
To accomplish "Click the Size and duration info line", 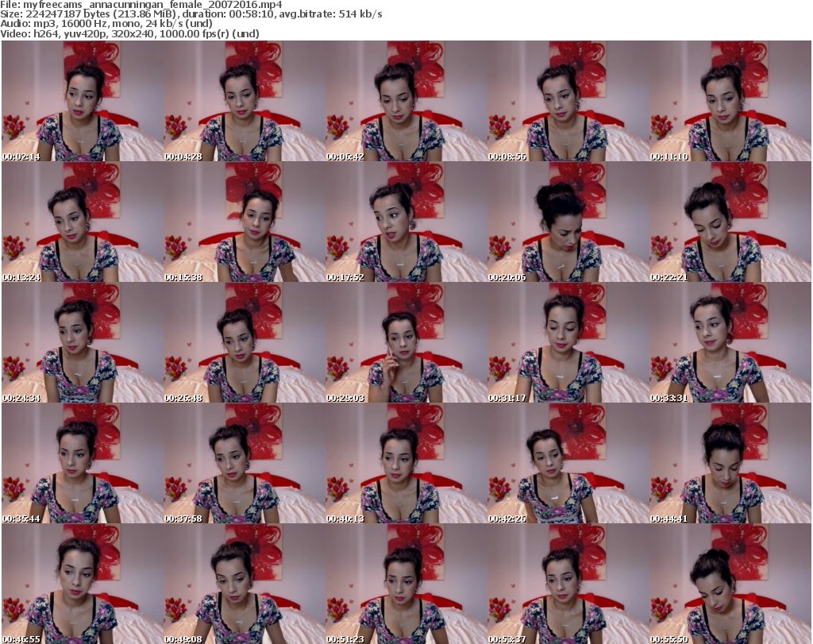I will pos(191,14).
